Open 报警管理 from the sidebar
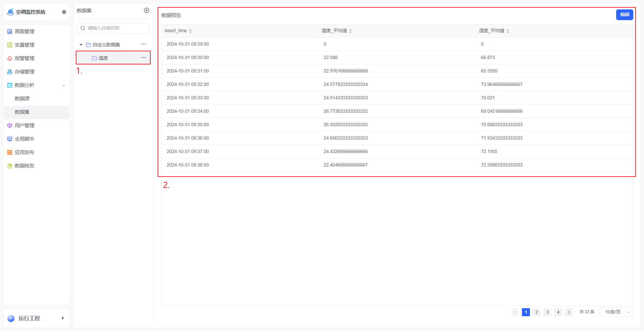Screen dimensions: 644x331 (x=24, y=58)
